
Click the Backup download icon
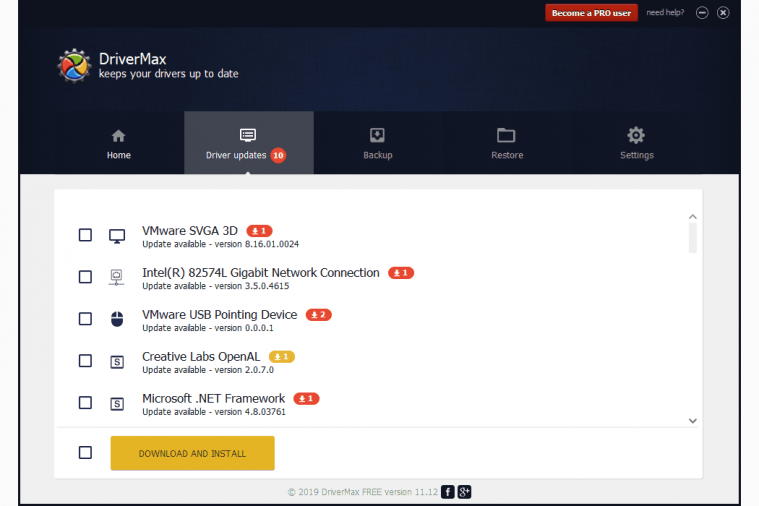[377, 135]
